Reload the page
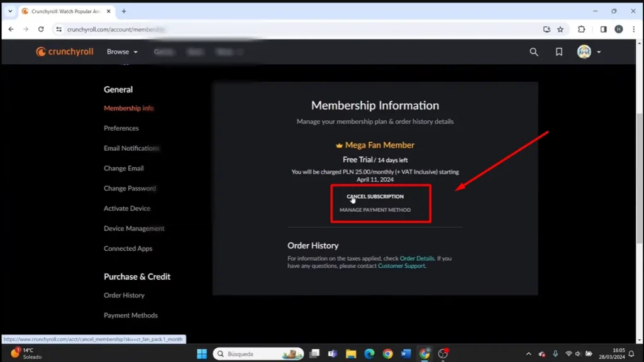 [41, 29]
